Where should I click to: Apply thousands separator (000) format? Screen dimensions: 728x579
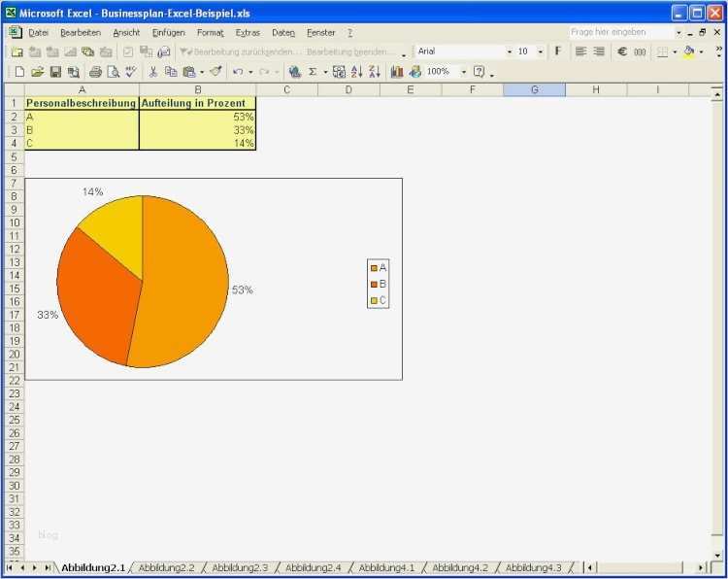click(x=640, y=51)
